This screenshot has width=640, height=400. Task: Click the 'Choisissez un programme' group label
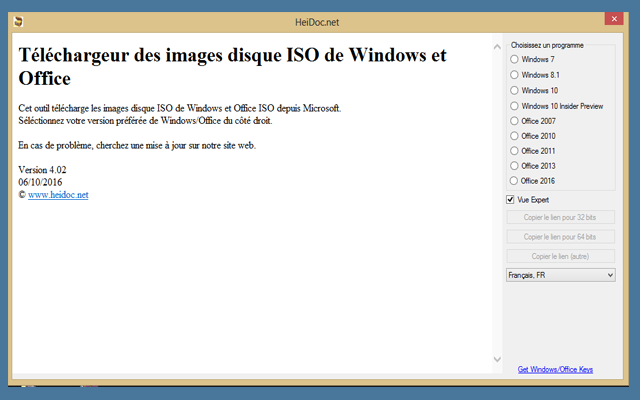tap(547, 45)
